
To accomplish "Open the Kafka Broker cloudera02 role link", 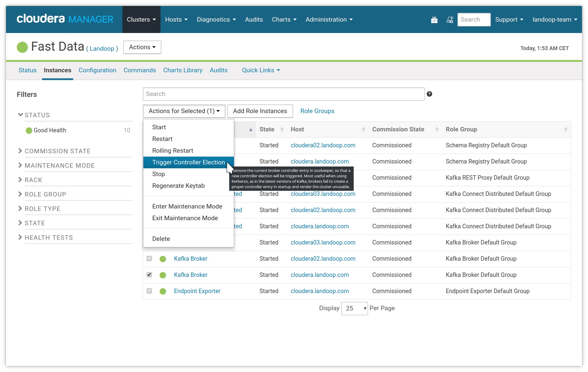I will [190, 259].
